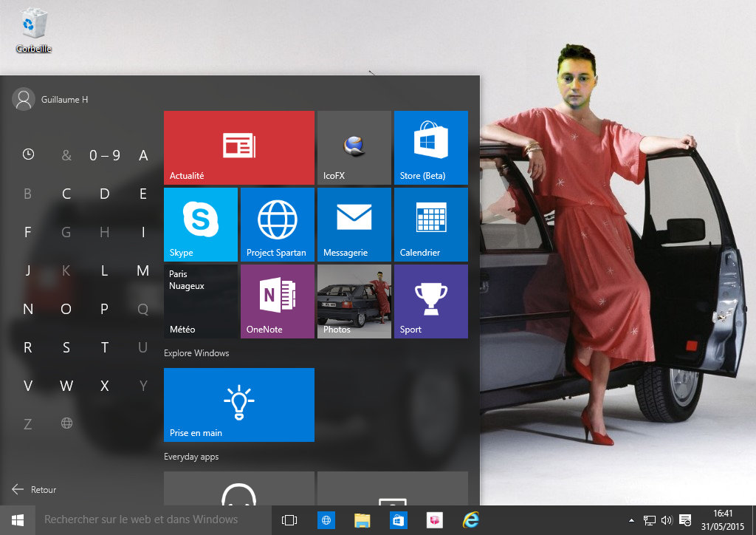Open the volume control tray icon
756x535 pixels.
667,520
